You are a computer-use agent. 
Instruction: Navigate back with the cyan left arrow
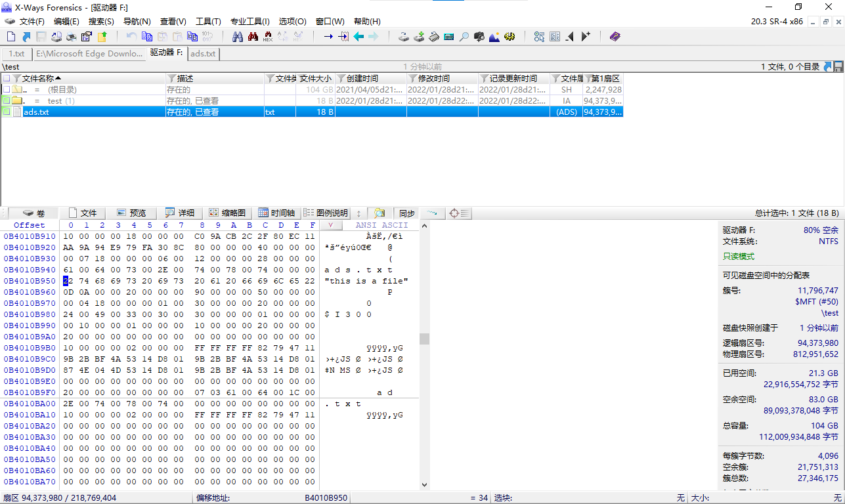point(358,37)
